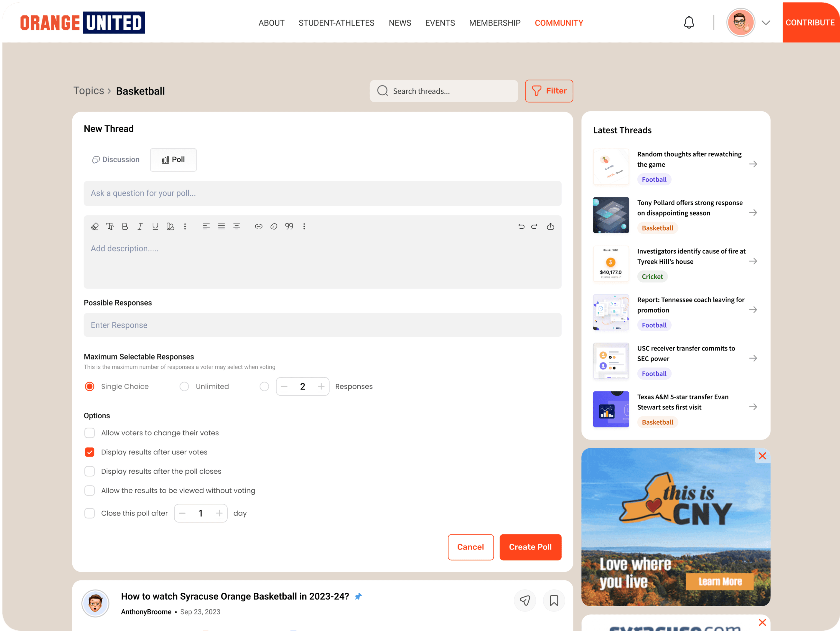Apply italic formatting in the editor
This screenshot has width=840, height=631.
140,226
